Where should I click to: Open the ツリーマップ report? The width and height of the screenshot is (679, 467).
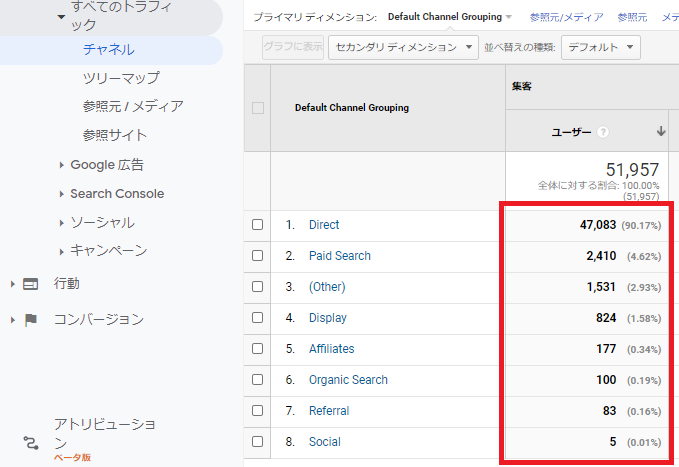coord(121,78)
